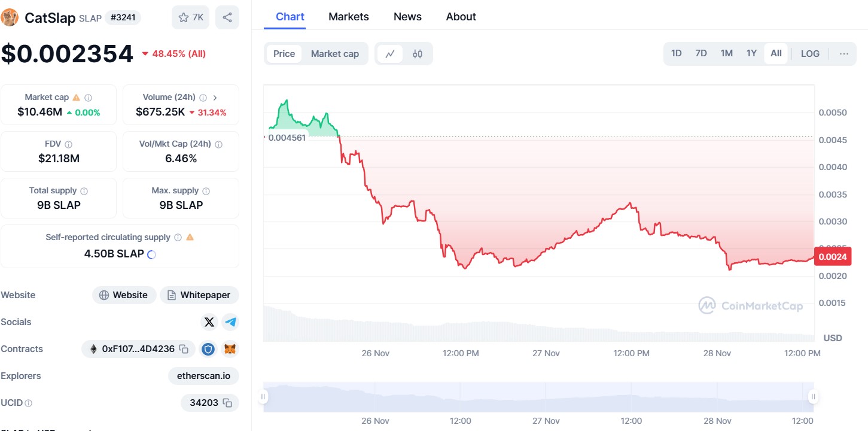Click the $10.46M market cap value
The height and width of the screenshot is (431, 868).
(x=39, y=112)
